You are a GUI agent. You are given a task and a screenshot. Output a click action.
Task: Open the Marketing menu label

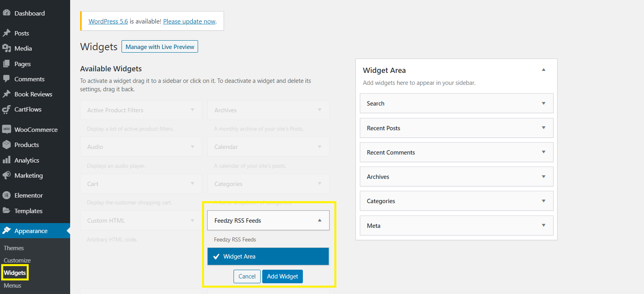(x=29, y=175)
